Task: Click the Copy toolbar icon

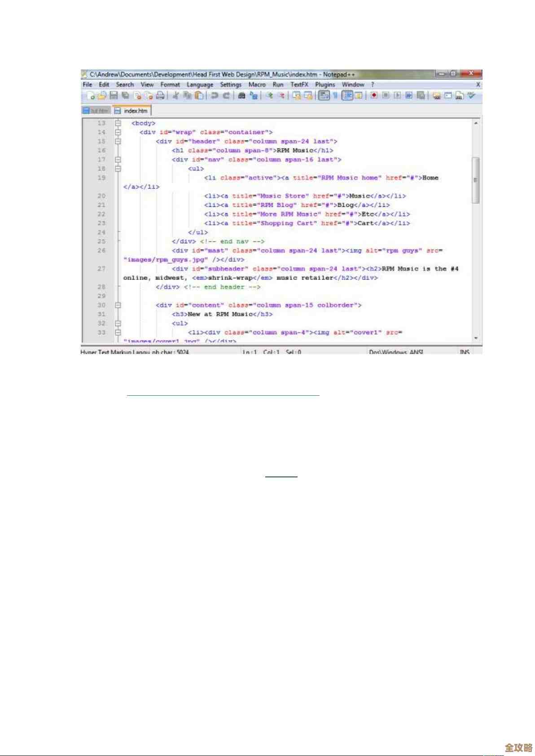Action: click(188, 96)
